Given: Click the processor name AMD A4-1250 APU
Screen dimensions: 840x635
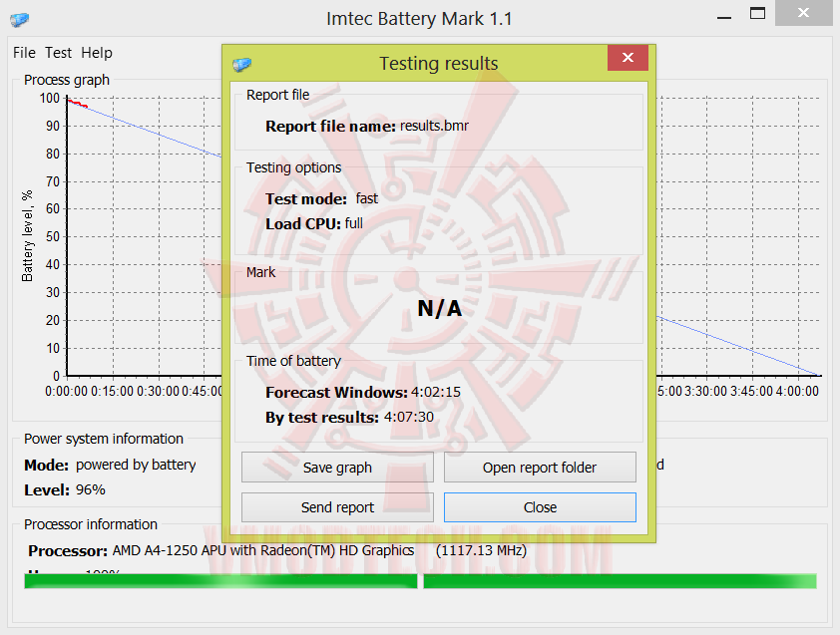Looking at the screenshot, I should (x=171, y=550).
